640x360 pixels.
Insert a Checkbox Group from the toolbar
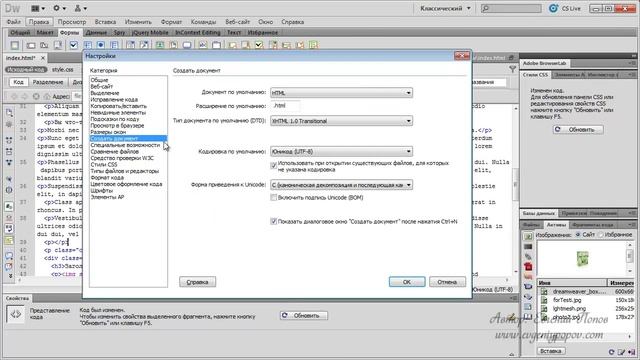click(87, 45)
